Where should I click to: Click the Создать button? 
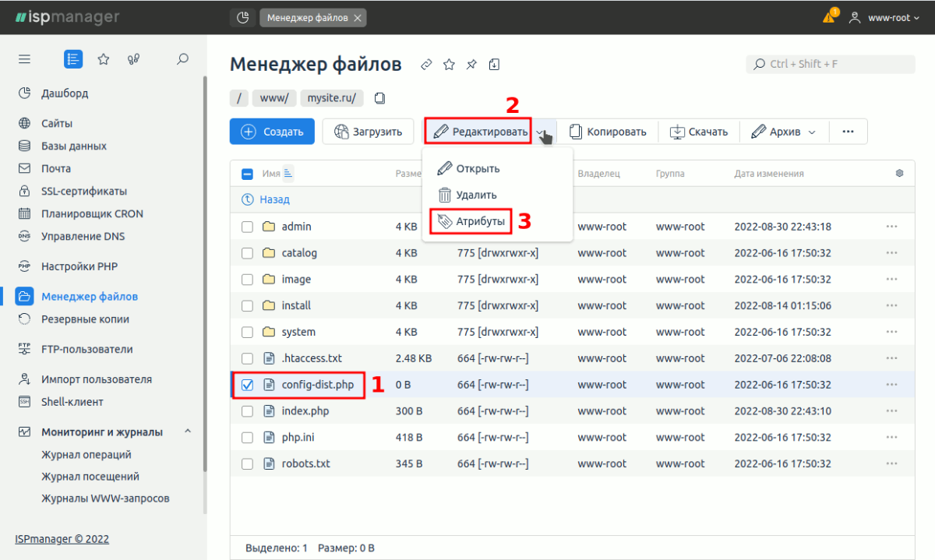pyautogui.click(x=272, y=132)
